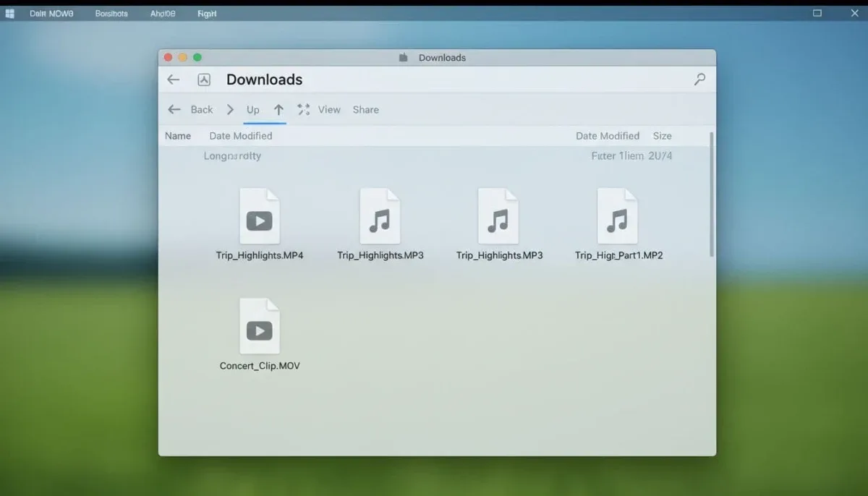The image size is (868, 496).
Task: Select the Concert_Clip.MOV video icon
Action: pyautogui.click(x=260, y=325)
